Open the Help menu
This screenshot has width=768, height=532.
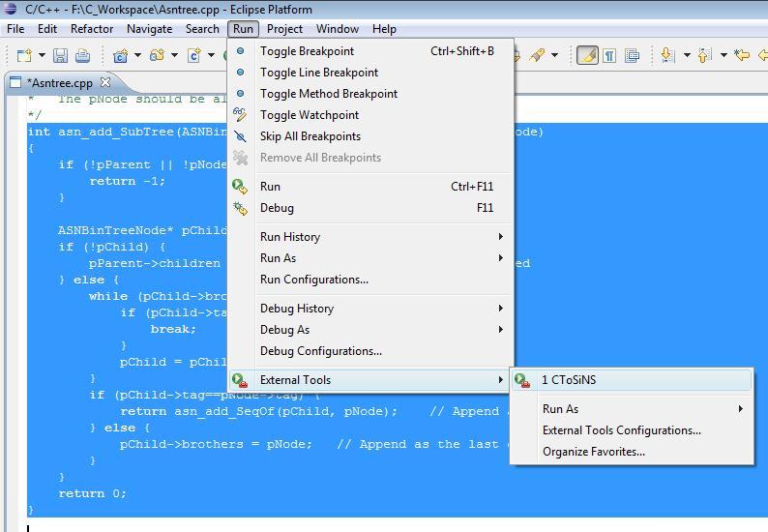[384, 29]
